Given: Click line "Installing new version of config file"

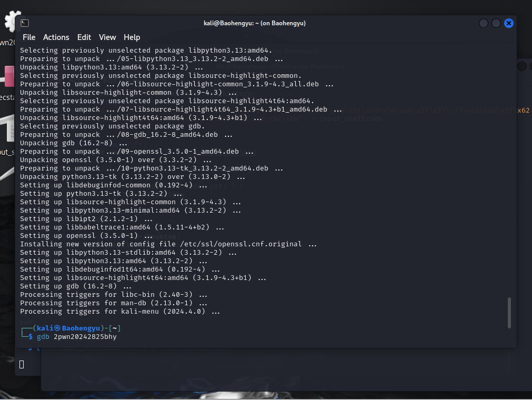Looking at the screenshot, I should (168, 244).
